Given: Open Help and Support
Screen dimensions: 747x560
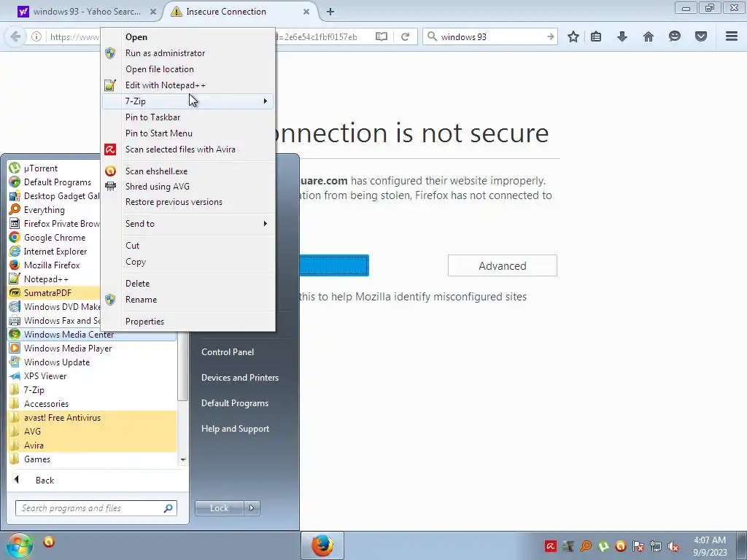Looking at the screenshot, I should tap(235, 429).
